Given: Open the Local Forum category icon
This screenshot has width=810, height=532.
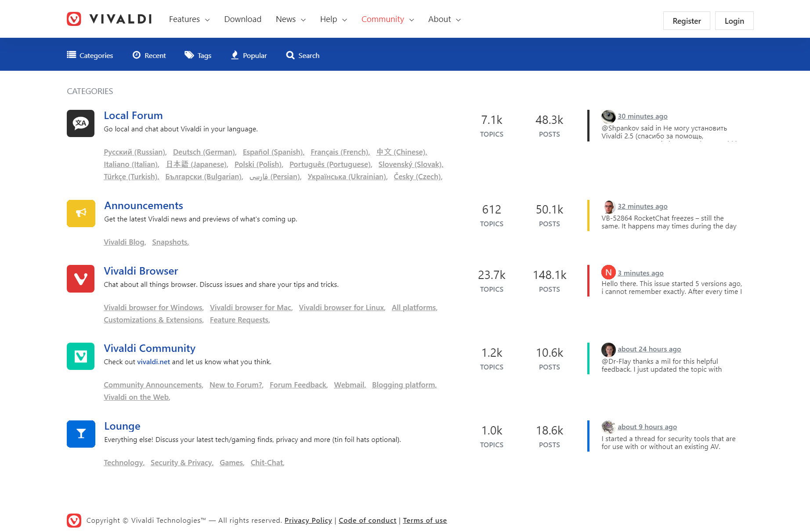Looking at the screenshot, I should (81, 123).
